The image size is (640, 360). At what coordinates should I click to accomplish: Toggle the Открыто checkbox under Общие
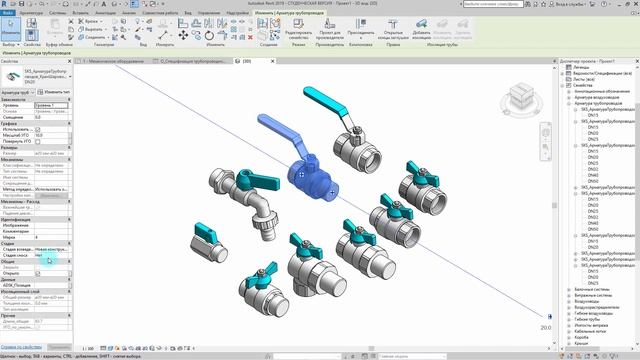tap(38, 273)
